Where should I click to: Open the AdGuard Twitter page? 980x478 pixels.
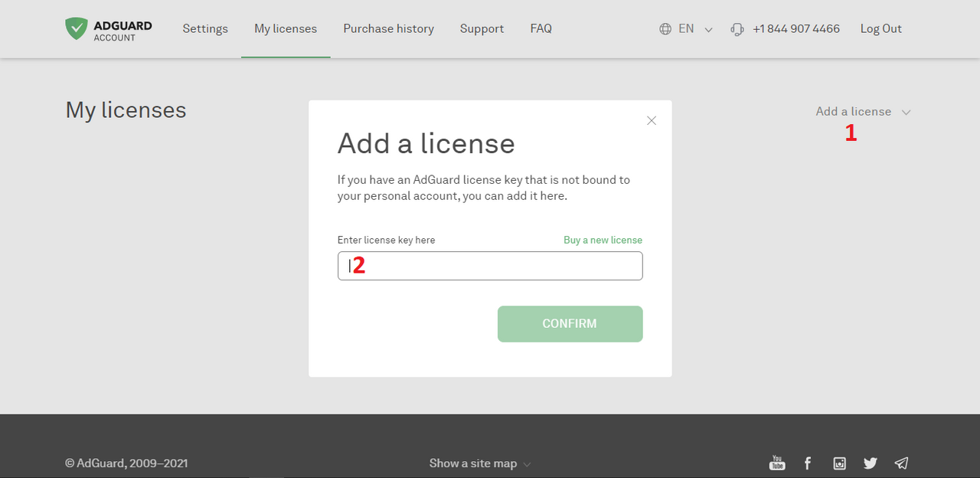point(871,463)
